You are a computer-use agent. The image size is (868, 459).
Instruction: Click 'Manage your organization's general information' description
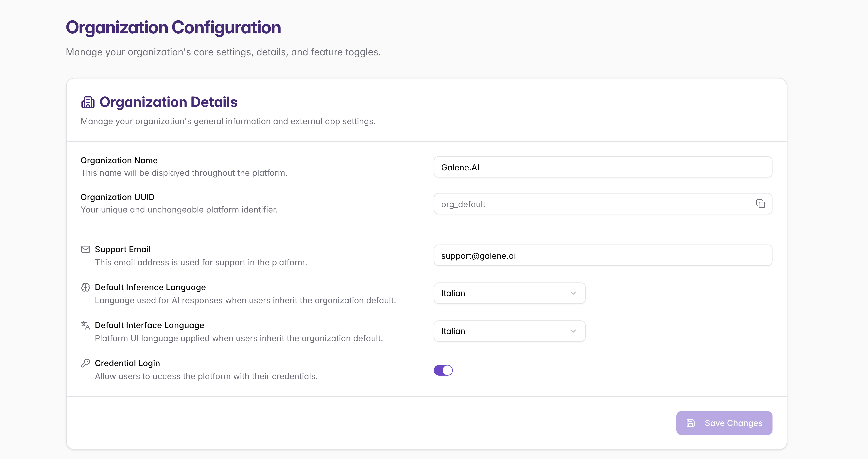(228, 121)
